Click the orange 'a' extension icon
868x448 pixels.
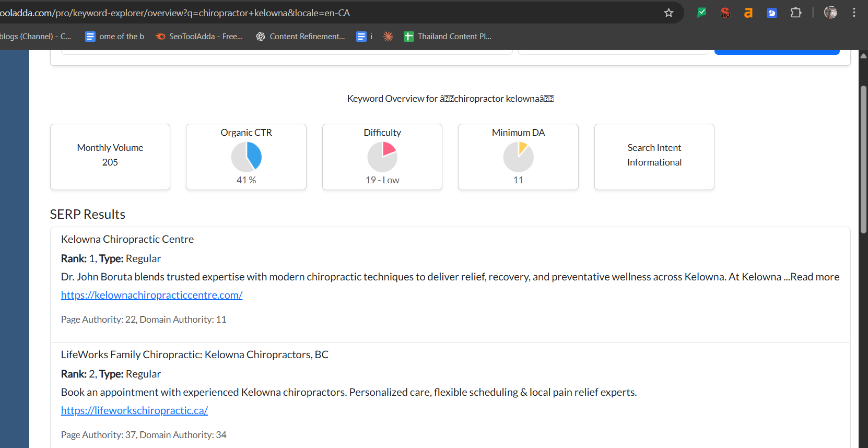coord(748,13)
